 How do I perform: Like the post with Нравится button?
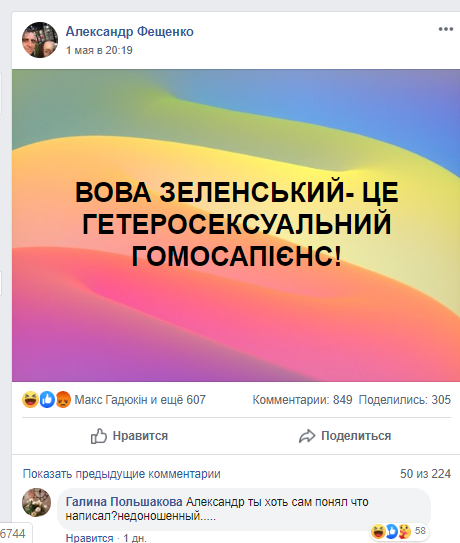129,436
